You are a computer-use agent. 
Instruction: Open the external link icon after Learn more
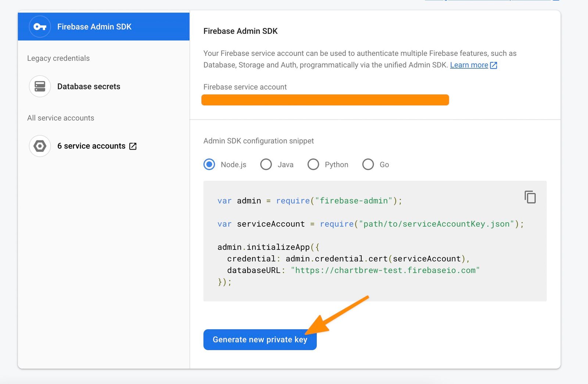coord(494,65)
